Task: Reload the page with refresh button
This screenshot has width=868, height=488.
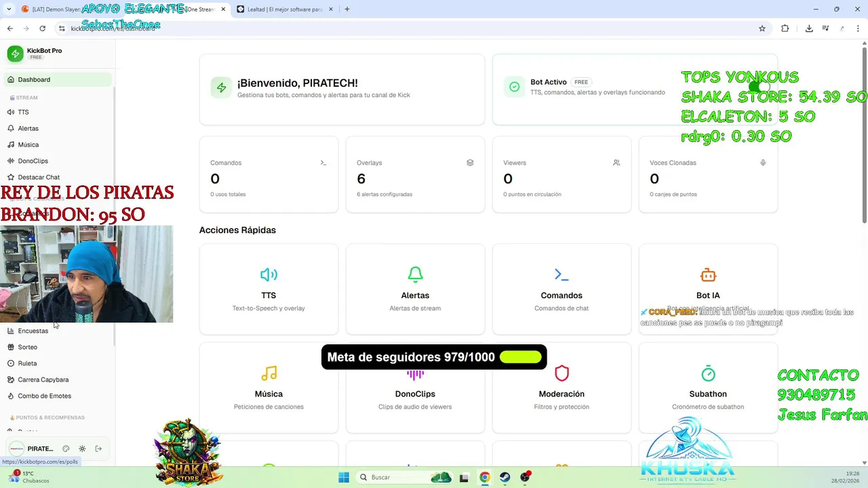Action: pos(42,28)
